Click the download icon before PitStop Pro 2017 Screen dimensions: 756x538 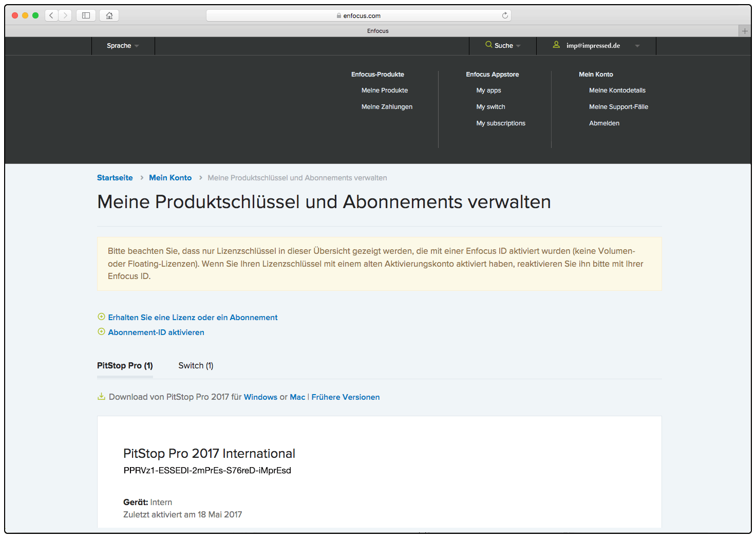pos(101,396)
